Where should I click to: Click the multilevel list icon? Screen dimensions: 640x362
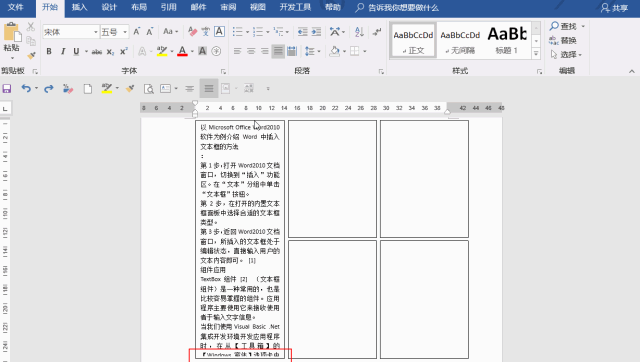pyautogui.click(x=279, y=31)
